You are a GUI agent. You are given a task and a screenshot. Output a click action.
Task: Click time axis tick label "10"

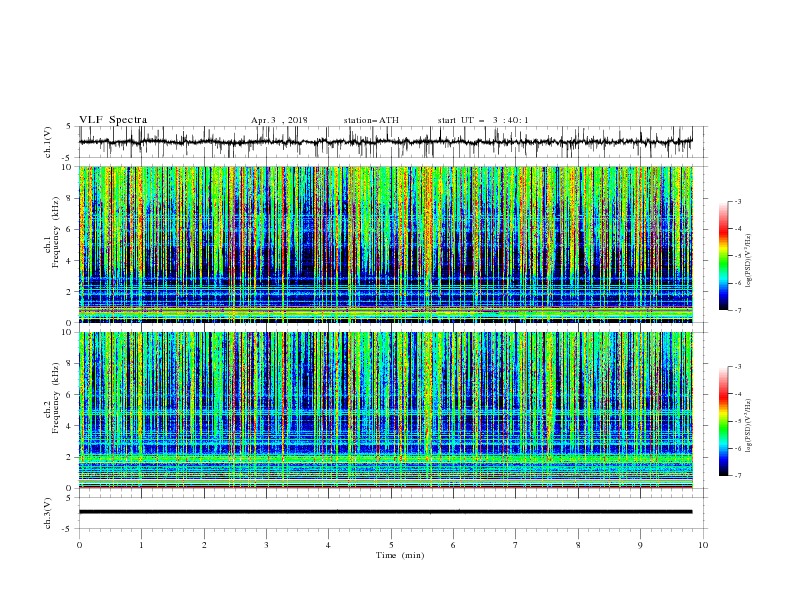(703, 545)
